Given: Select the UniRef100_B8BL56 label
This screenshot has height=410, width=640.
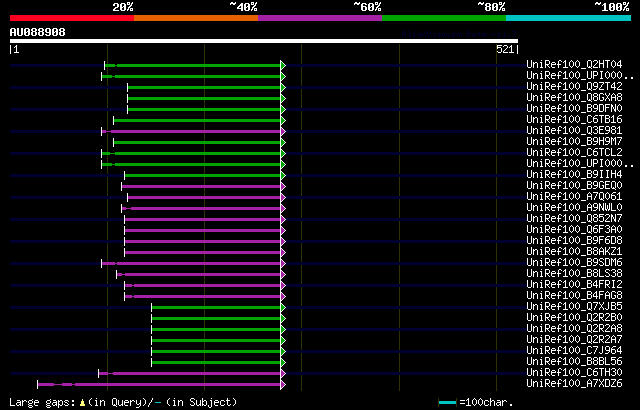Looking at the screenshot, I should 574,362.
